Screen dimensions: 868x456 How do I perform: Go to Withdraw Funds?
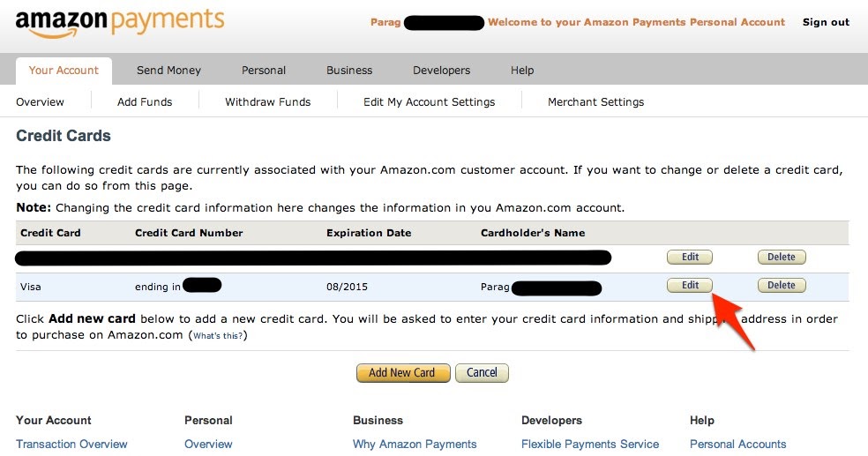(x=268, y=101)
